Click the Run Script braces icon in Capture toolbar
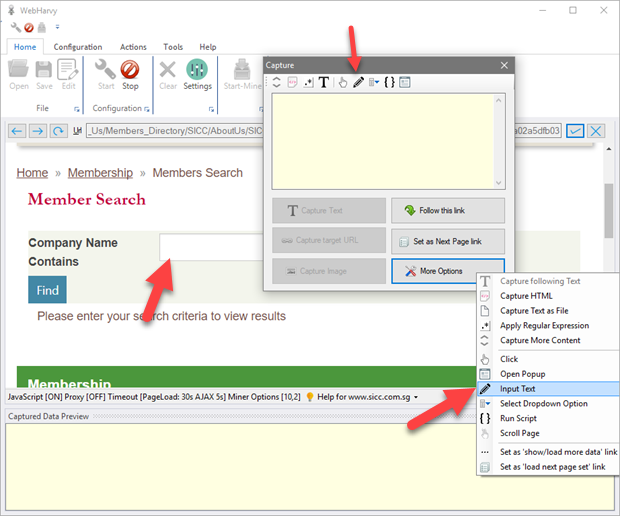This screenshot has width=620, height=516. click(x=389, y=83)
